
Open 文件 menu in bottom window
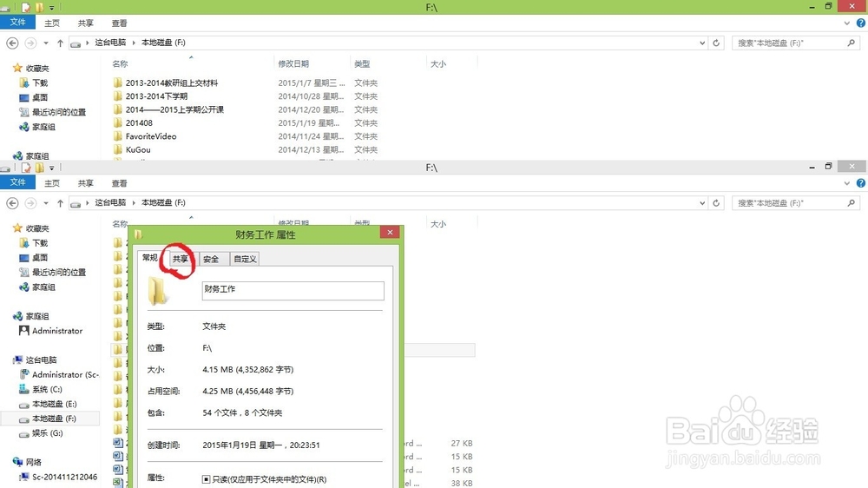17,182
